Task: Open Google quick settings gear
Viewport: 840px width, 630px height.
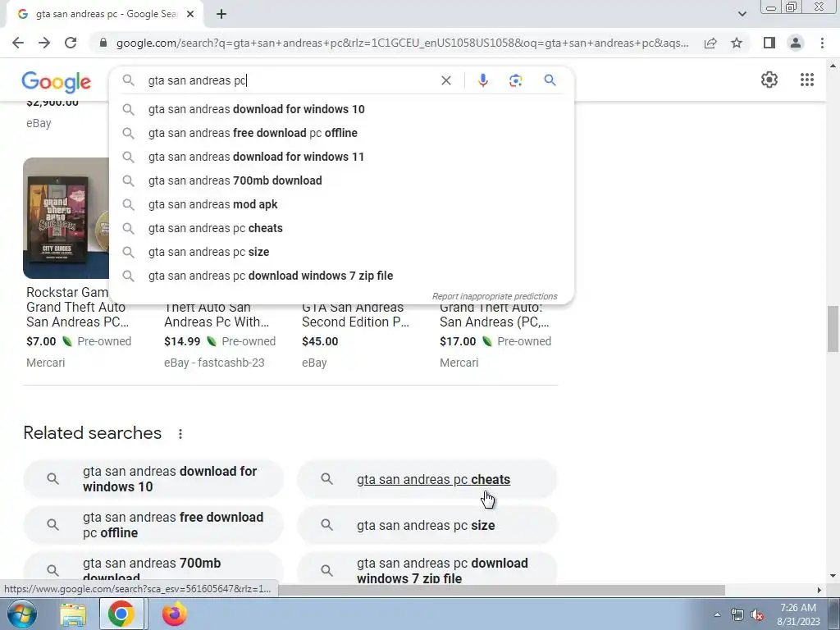Action: [x=769, y=80]
